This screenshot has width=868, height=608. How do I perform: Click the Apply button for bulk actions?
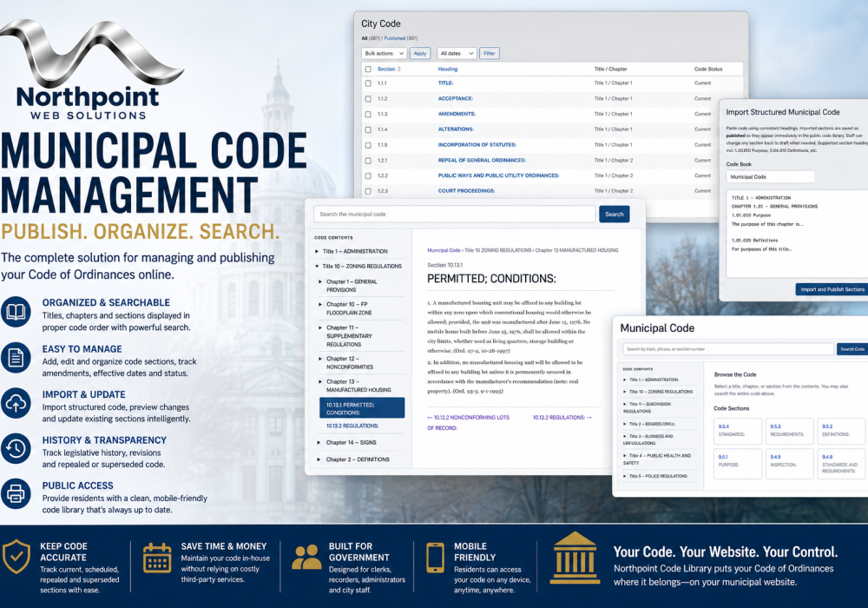pos(420,53)
